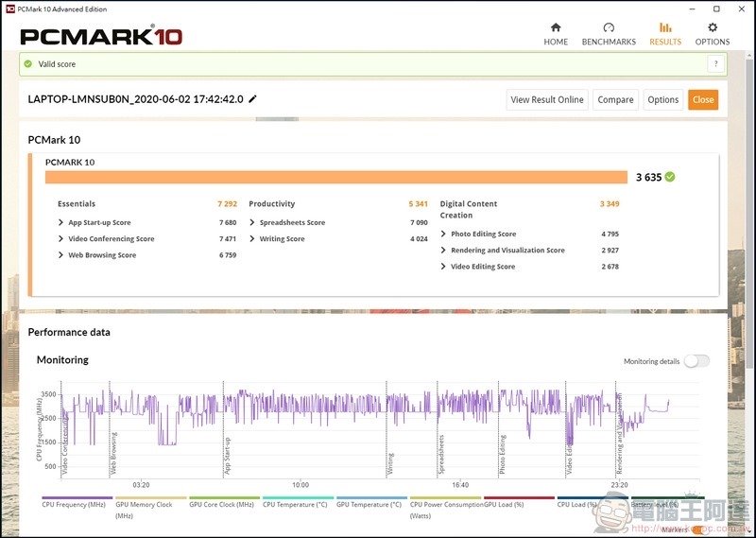Click the green check beside 3 635
This screenshot has height=538, width=756.
[670, 177]
